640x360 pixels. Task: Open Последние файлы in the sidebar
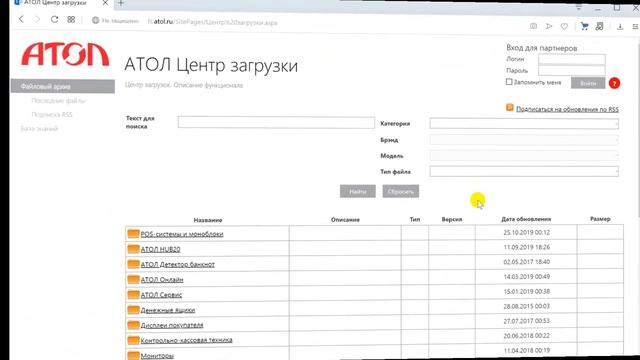coord(58,101)
